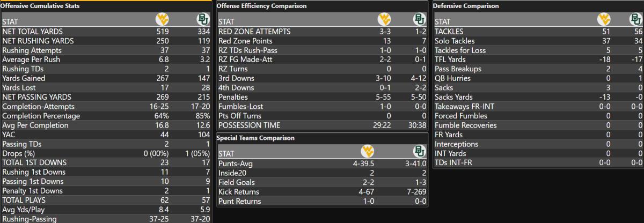Select the Kick Returns row
644x223 pixels.
coord(322,191)
